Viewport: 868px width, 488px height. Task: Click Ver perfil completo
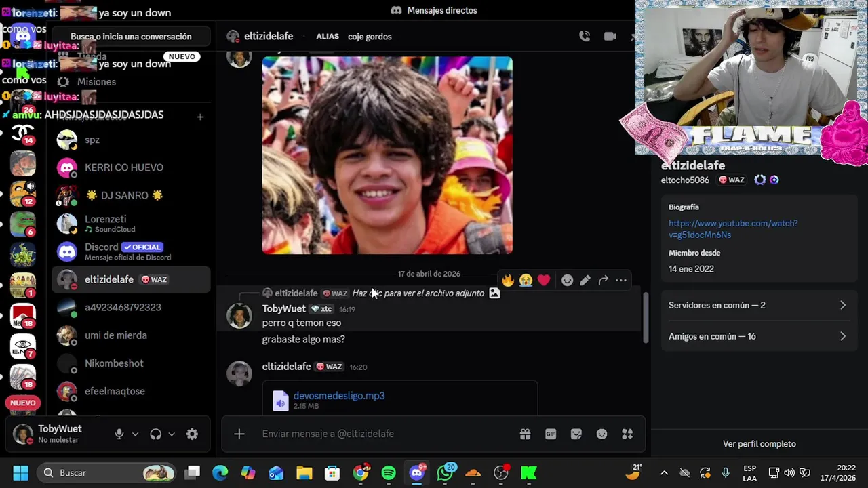pos(759,444)
